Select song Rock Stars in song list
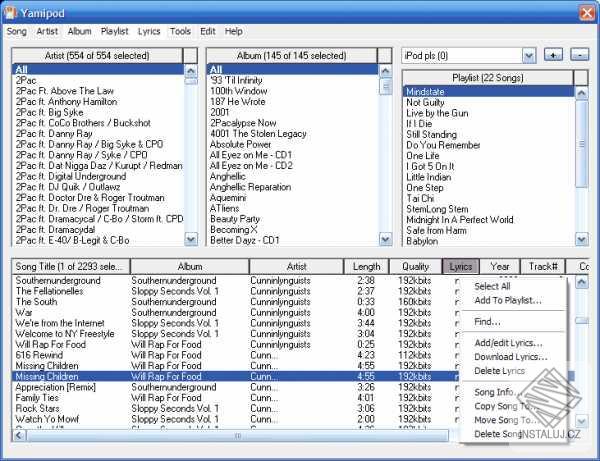600x461 pixels. pyautogui.click(x=37, y=408)
